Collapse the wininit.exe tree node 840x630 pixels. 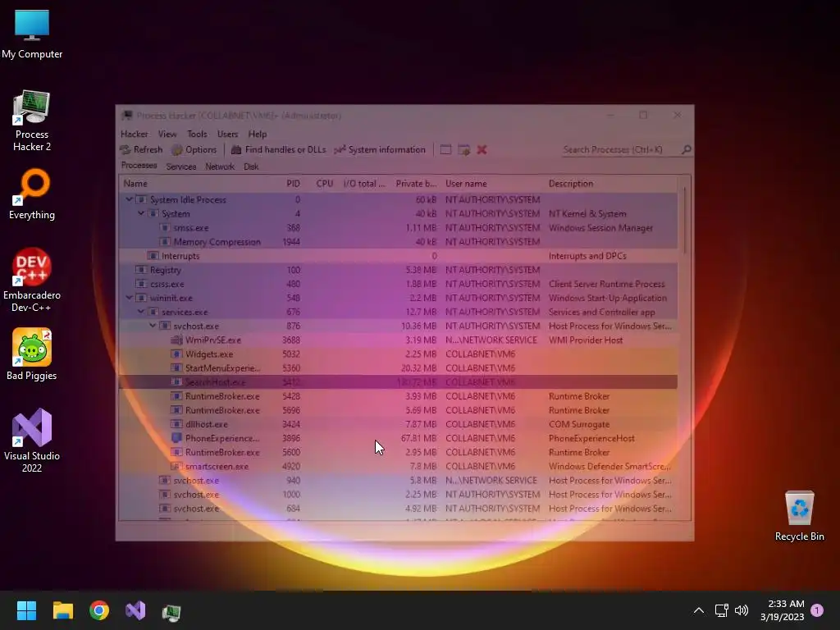click(x=129, y=298)
